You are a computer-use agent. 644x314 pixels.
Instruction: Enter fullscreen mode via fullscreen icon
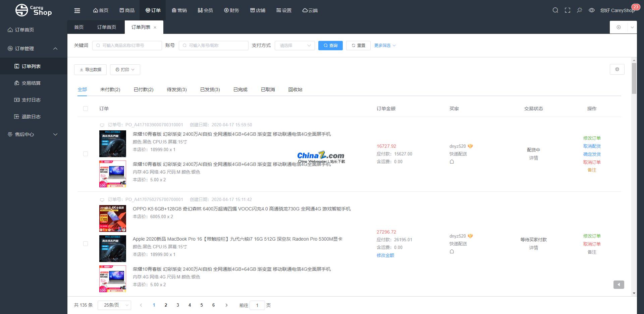coord(568,10)
